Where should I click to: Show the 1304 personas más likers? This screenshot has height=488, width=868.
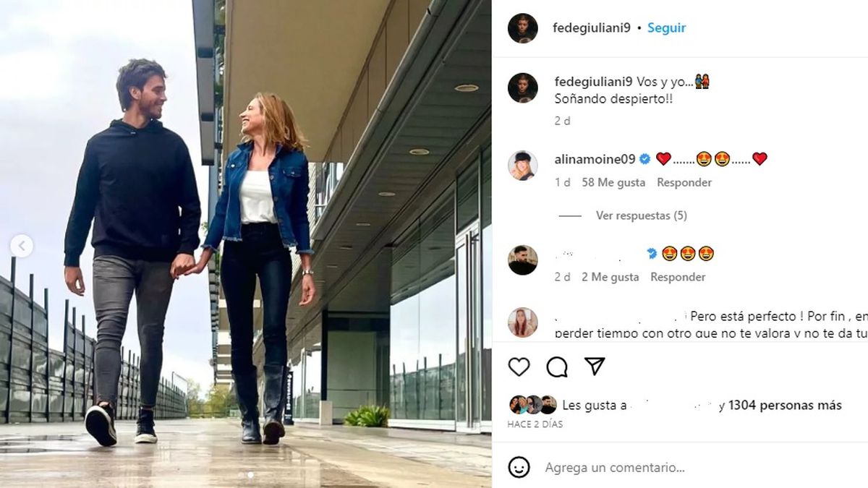(785, 406)
